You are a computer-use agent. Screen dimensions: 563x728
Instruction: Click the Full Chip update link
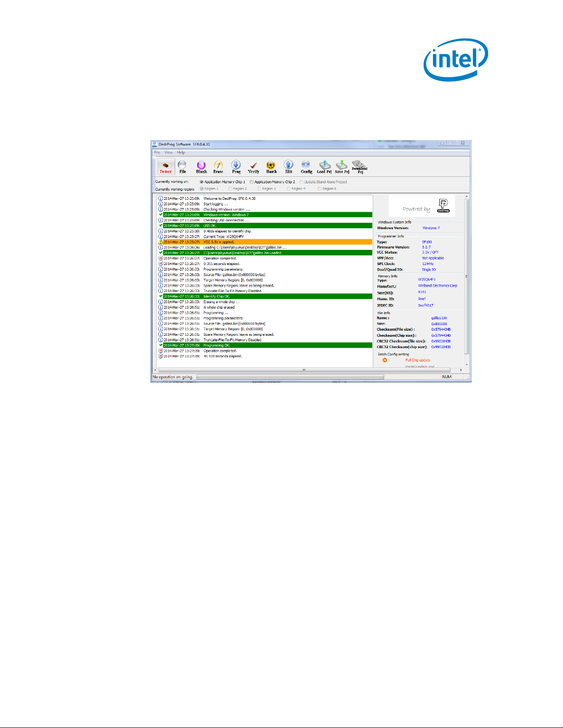pyautogui.click(x=418, y=360)
